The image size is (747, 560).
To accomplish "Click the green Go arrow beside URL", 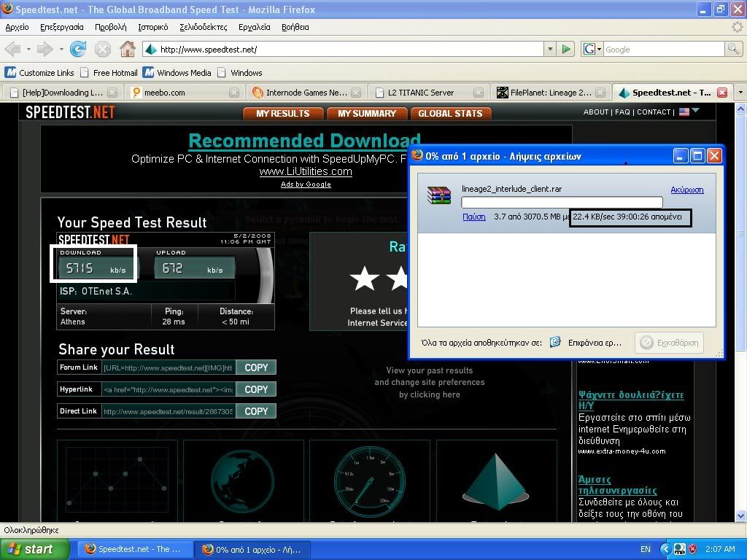I will 566,50.
